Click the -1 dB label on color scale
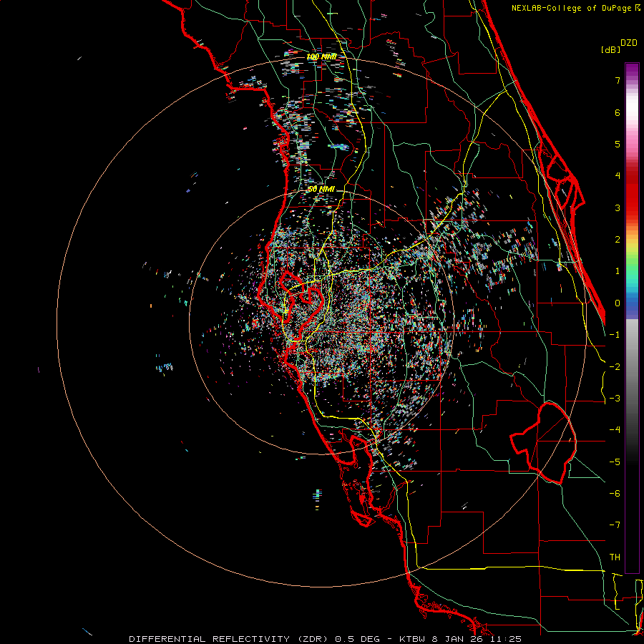The image size is (644, 644). 615,335
